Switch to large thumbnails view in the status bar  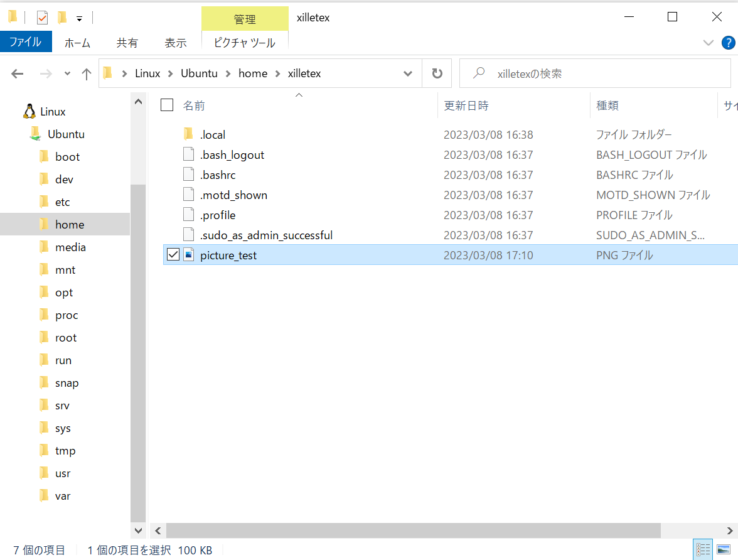click(725, 549)
